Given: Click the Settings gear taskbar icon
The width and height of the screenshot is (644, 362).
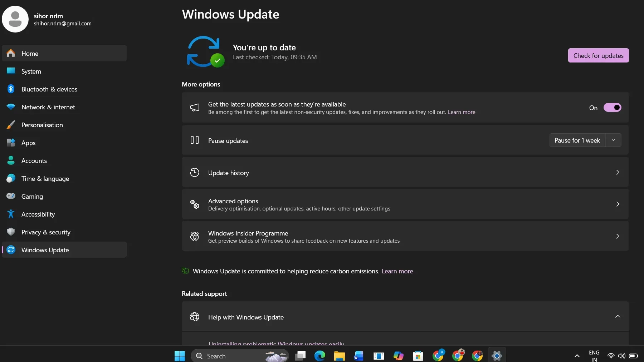Looking at the screenshot, I should [x=497, y=356].
